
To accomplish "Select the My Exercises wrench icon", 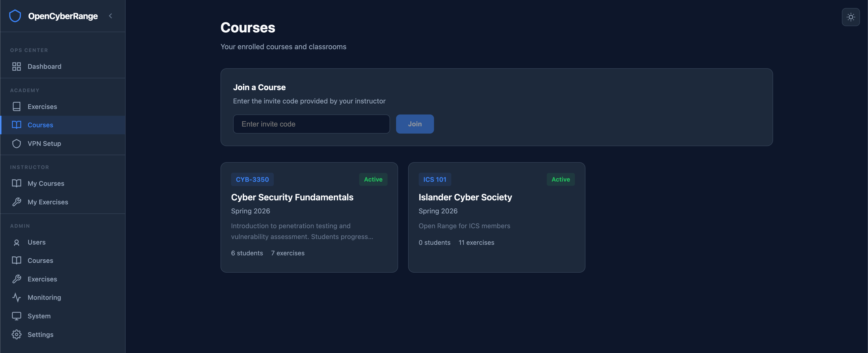I will tap(17, 202).
